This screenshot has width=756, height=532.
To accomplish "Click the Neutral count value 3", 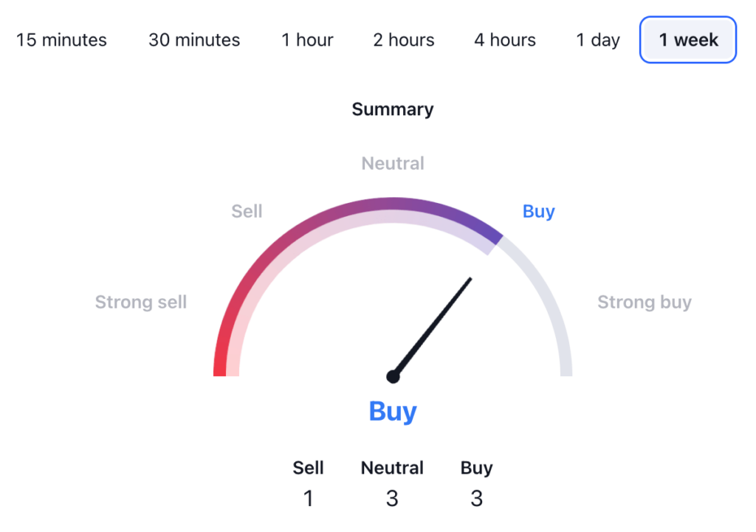I will coord(392,500).
